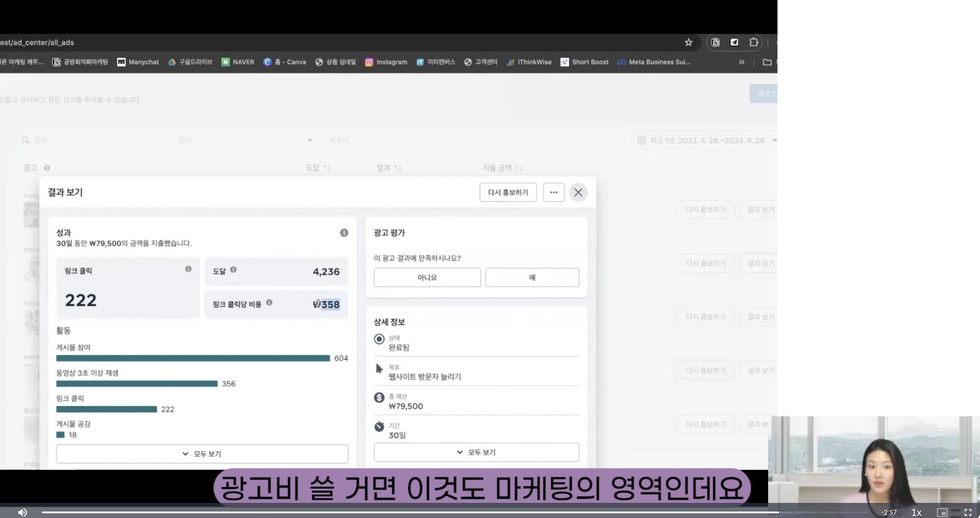Screen dimensions: 980x518
Task: Sort the list by 도달 column
Action: click(318, 168)
